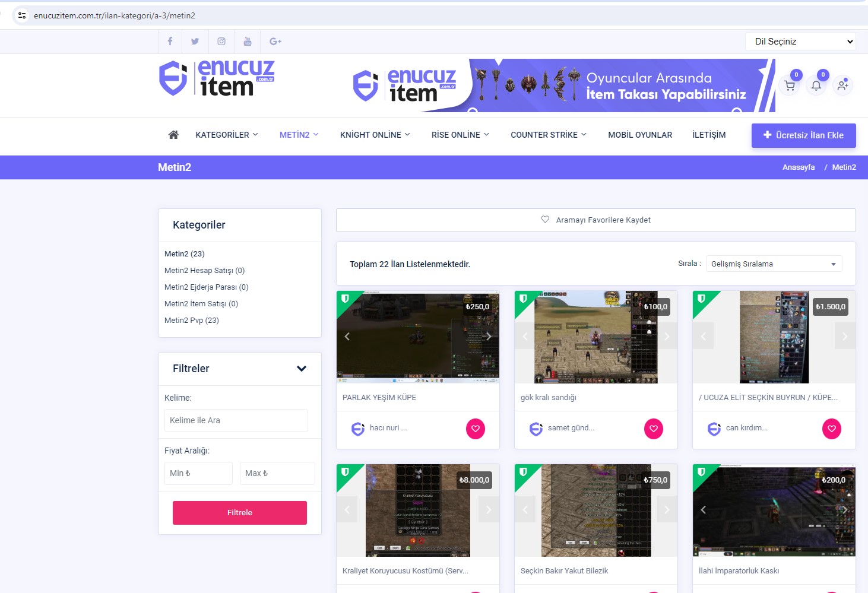Expand the RİSE ONLİNE menu

pyautogui.click(x=460, y=135)
